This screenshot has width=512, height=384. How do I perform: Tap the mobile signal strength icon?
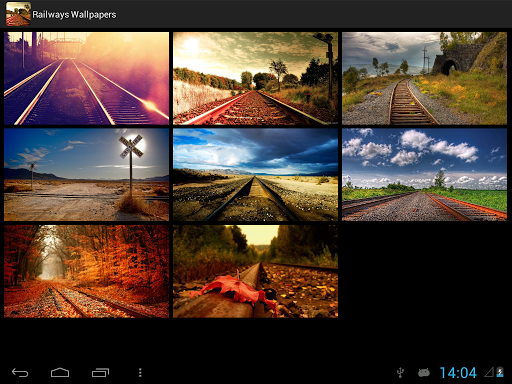pos(489,372)
